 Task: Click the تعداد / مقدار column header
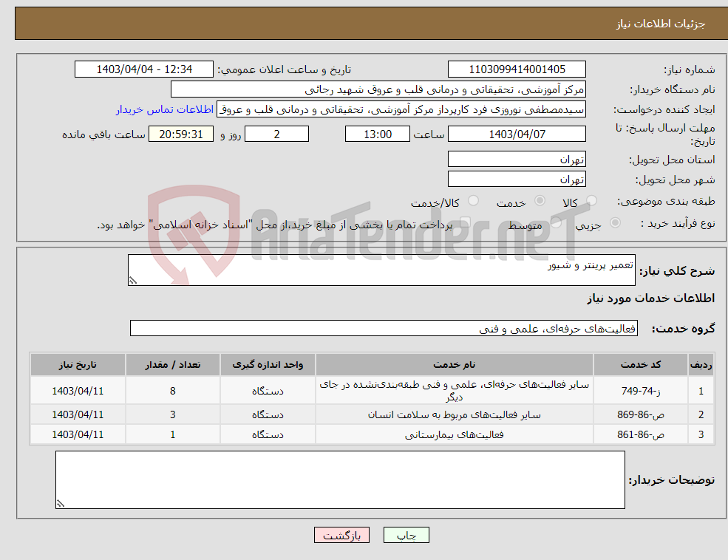click(x=173, y=365)
